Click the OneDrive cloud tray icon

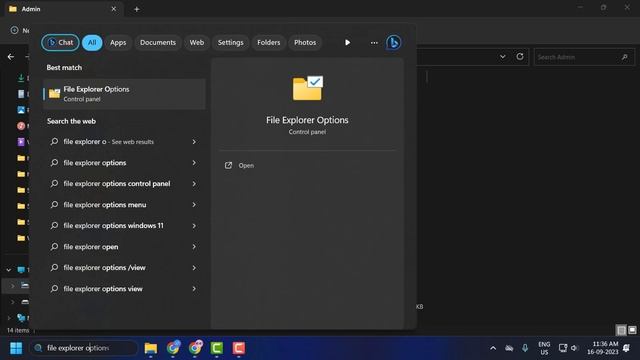[509, 348]
